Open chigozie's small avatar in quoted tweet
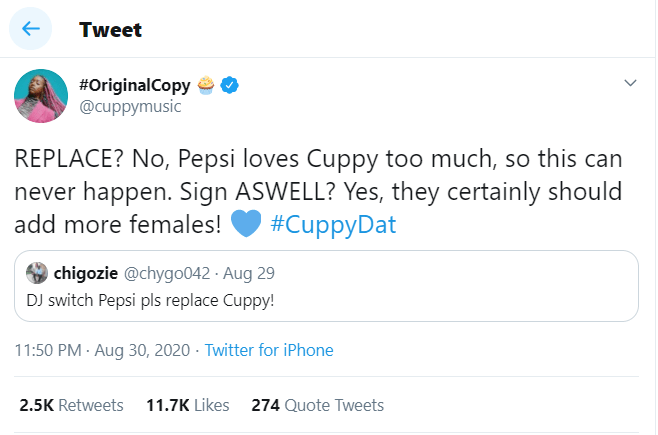This screenshot has width=658, height=435. pyautogui.click(x=37, y=273)
